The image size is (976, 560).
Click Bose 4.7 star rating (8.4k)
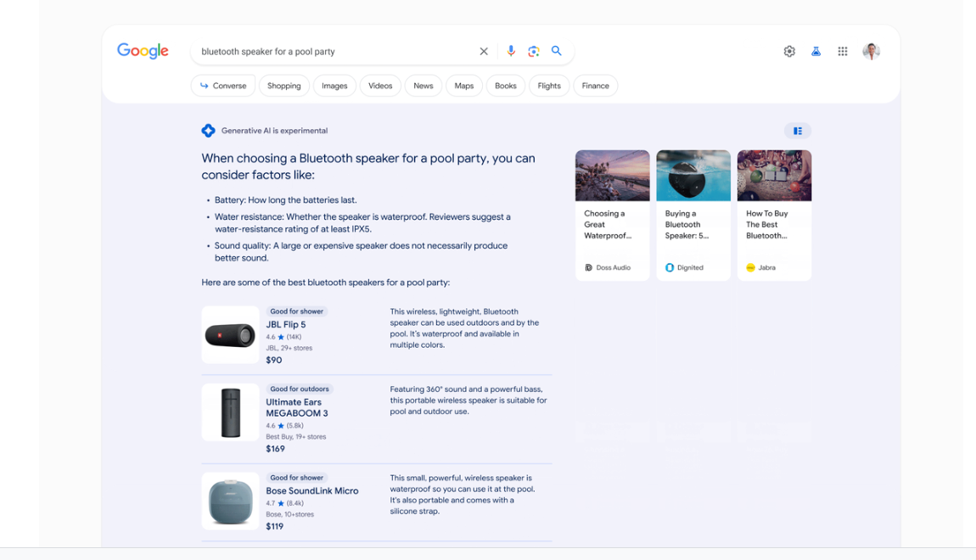pos(284,503)
